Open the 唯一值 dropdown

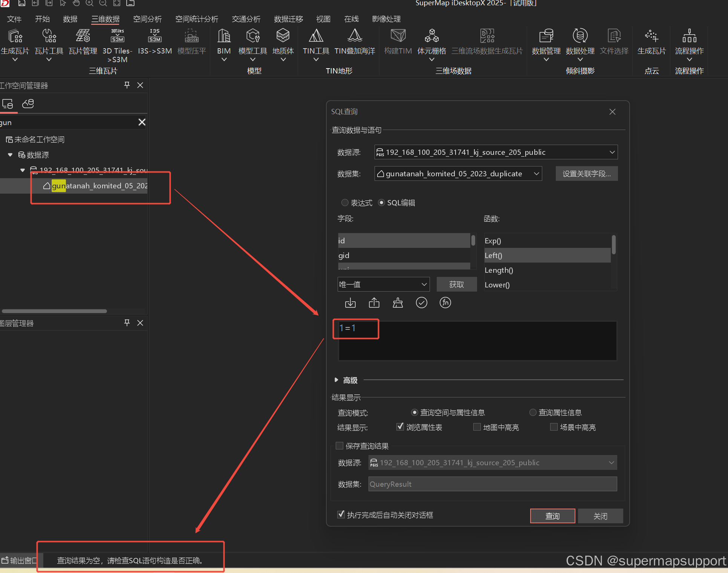(384, 284)
